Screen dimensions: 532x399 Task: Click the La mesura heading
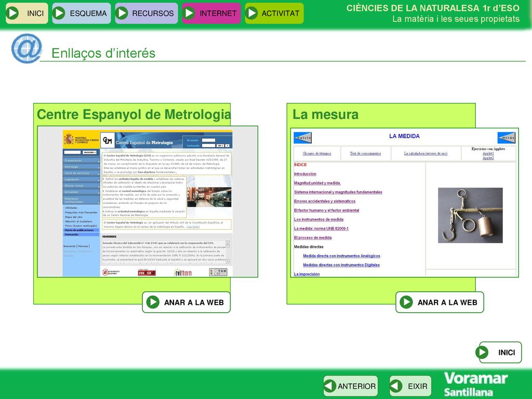coord(325,114)
